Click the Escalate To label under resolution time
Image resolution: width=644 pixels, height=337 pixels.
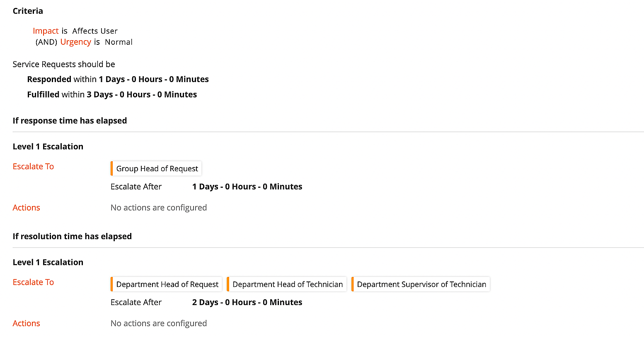point(33,282)
